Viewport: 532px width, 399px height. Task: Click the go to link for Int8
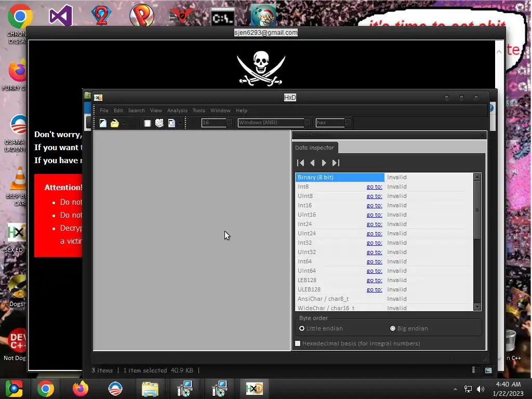click(374, 187)
